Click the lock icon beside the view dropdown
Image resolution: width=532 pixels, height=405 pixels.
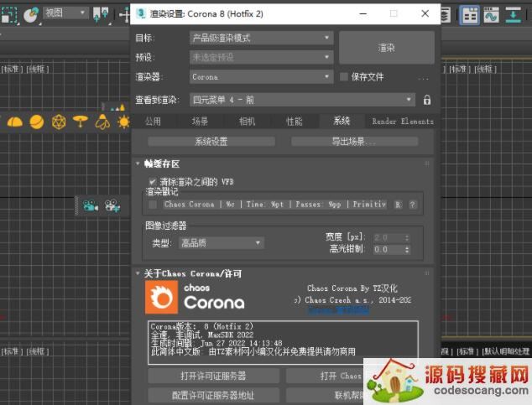[x=427, y=100]
